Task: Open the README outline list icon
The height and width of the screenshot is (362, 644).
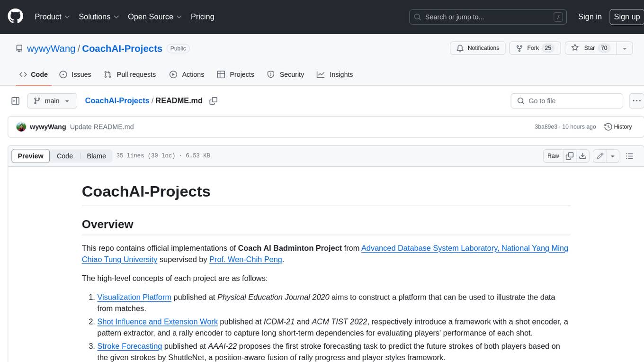Action: pos(629,156)
